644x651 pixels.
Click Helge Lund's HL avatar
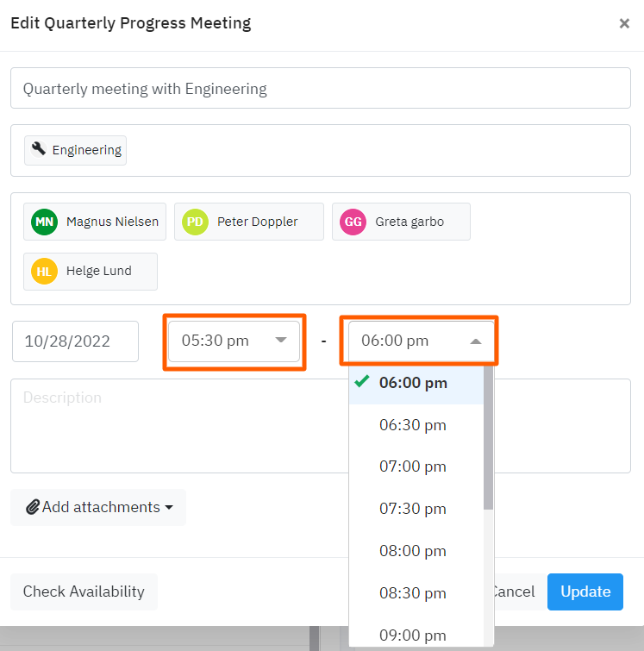(45, 271)
